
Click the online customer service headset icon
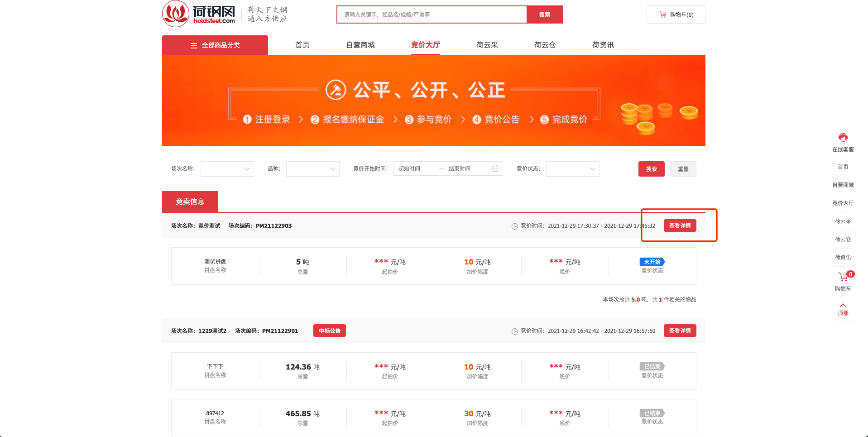click(x=843, y=138)
